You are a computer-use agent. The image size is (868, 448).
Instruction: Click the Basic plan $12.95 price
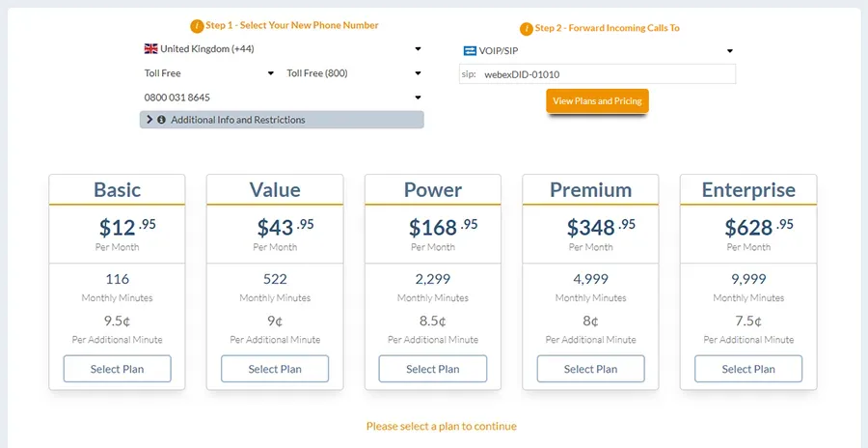coord(125,228)
